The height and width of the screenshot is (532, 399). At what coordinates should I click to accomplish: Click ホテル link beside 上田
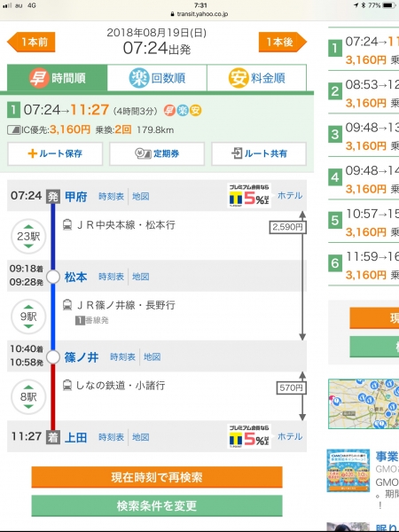(x=290, y=436)
